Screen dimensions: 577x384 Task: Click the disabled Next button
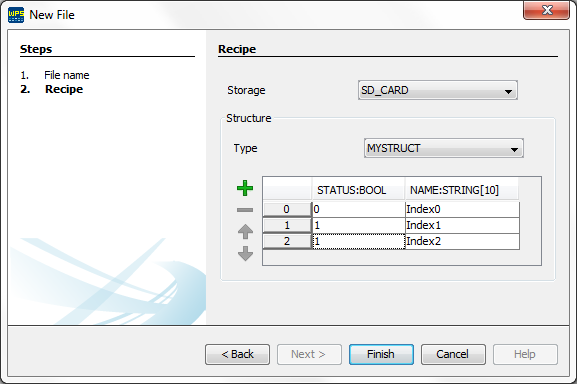pos(309,354)
